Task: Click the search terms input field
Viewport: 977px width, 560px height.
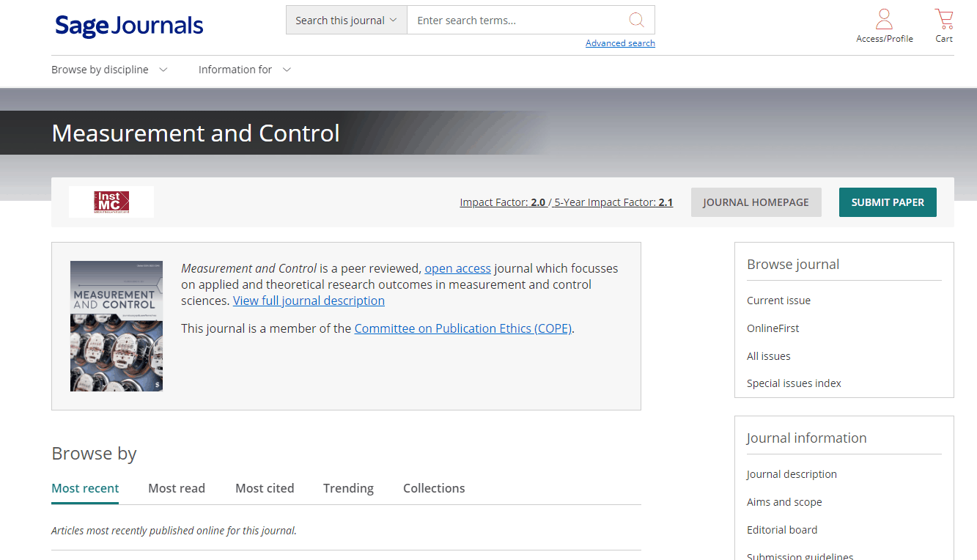Action: click(517, 21)
